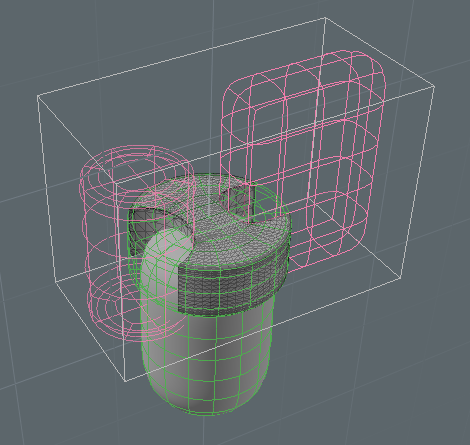This screenshot has height=445, width=470.
Task: Click the bounding box top left corner
Action: click(38, 96)
